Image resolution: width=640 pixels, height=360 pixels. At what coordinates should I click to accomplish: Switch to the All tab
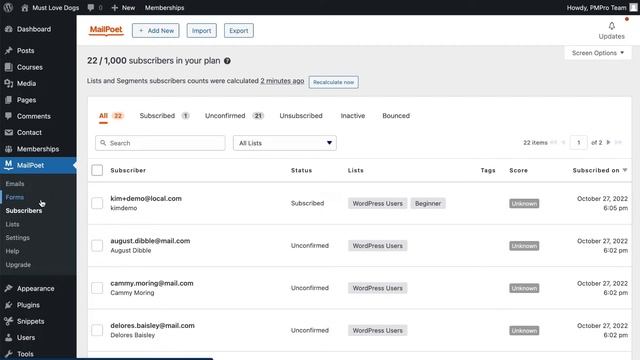tap(111, 116)
